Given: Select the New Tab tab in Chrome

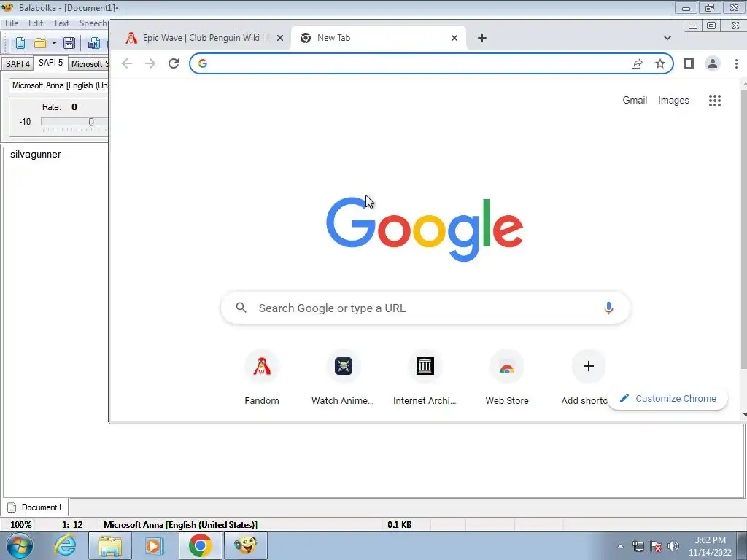Looking at the screenshot, I should tap(379, 38).
